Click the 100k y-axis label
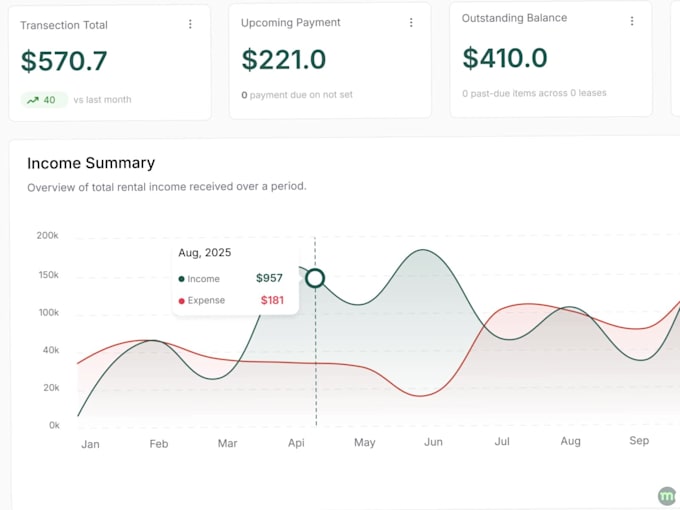The image size is (680, 510). 49,313
